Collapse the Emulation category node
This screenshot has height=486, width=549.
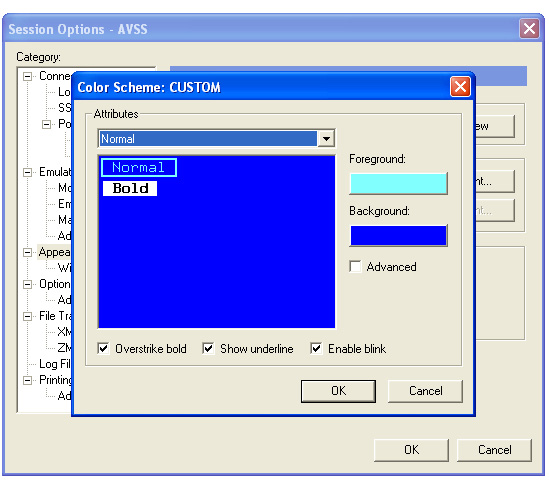click(27, 172)
